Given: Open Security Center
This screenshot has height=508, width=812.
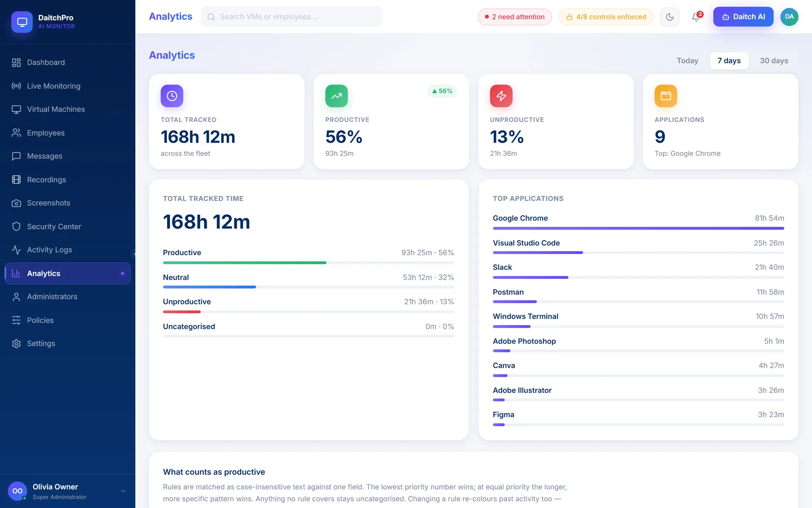Looking at the screenshot, I should tap(67, 226).
